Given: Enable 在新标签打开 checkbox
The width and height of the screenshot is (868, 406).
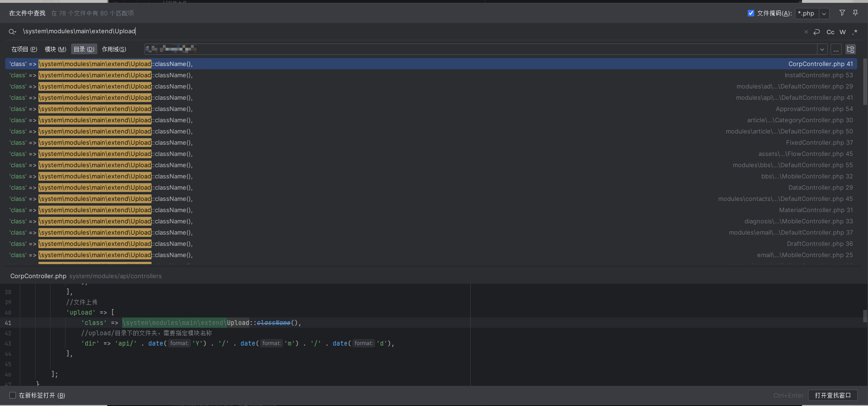Looking at the screenshot, I should [13, 395].
